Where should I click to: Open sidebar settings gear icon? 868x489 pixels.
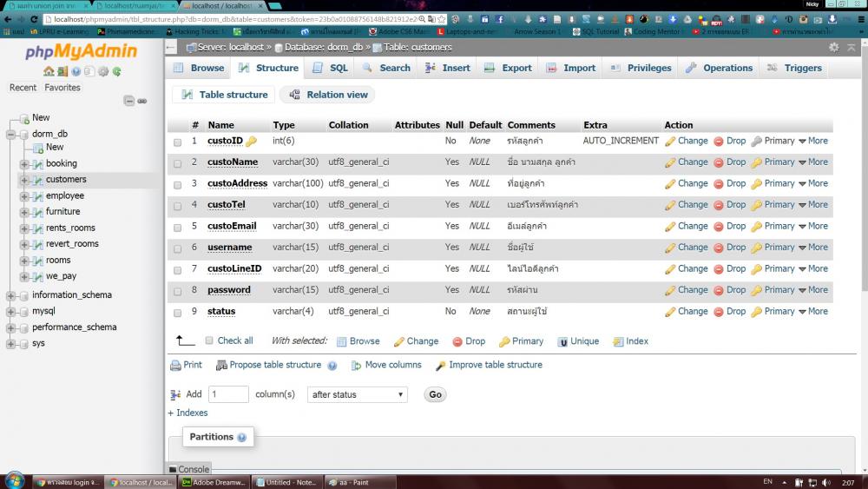(103, 71)
